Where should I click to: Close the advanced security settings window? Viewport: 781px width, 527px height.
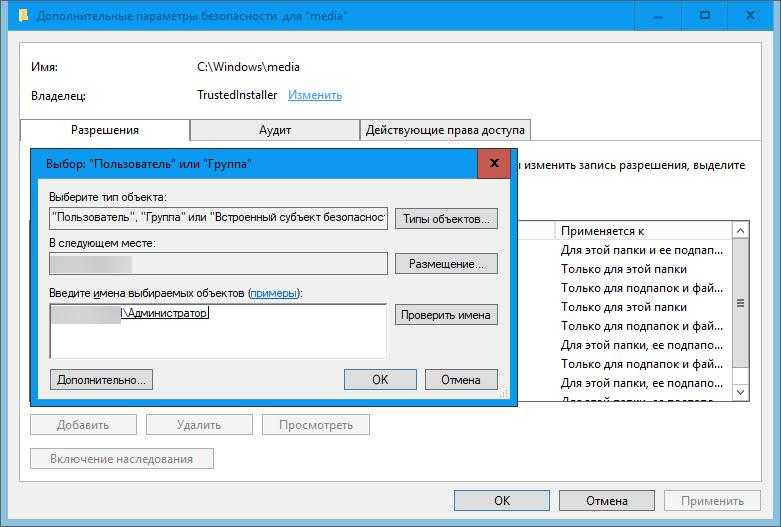(x=750, y=16)
